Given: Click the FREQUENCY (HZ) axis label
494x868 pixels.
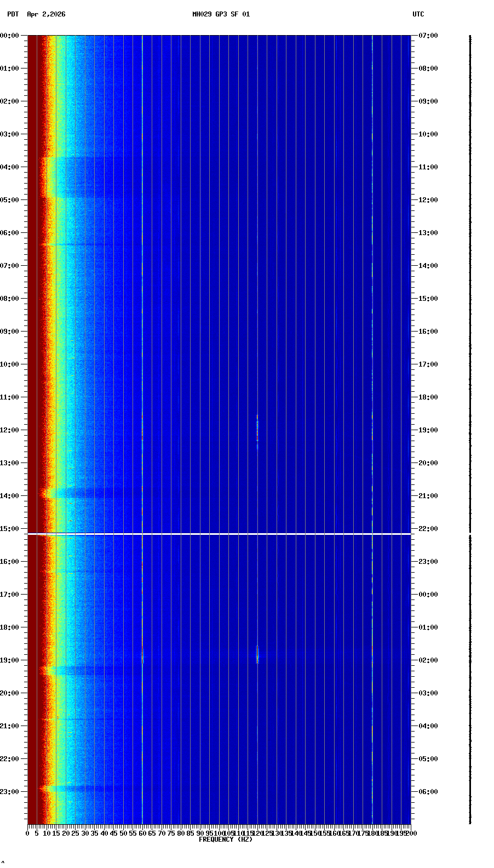Looking at the screenshot, I should point(226,840).
